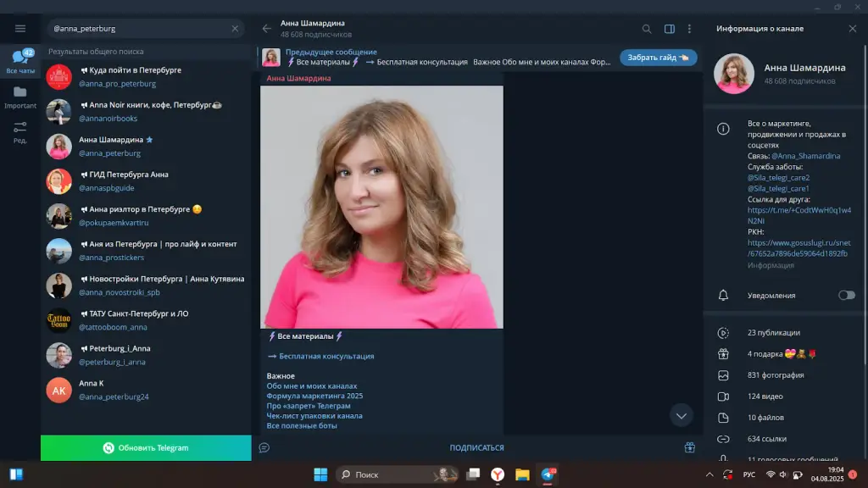The width and height of the screenshot is (868, 488).
Task: Go back with the chat back arrow
Action: (x=267, y=28)
